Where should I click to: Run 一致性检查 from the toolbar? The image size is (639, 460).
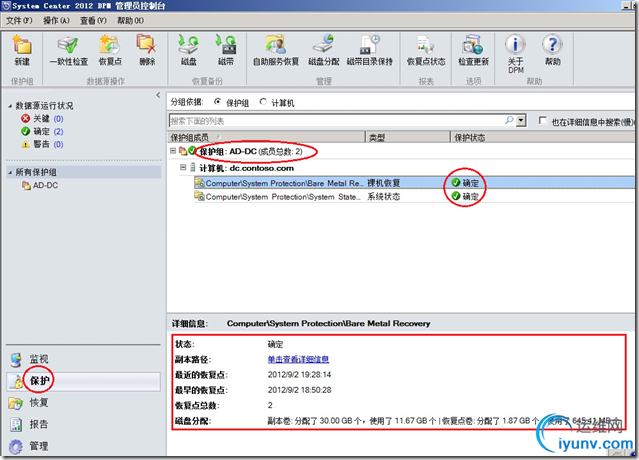(x=69, y=50)
